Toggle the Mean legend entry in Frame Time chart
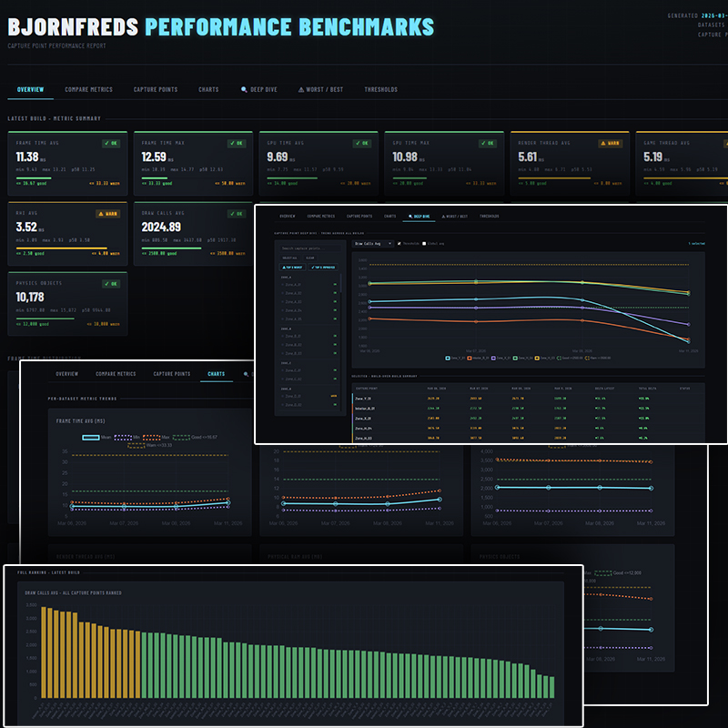Viewport: 728px width, 728px height. tap(92, 437)
